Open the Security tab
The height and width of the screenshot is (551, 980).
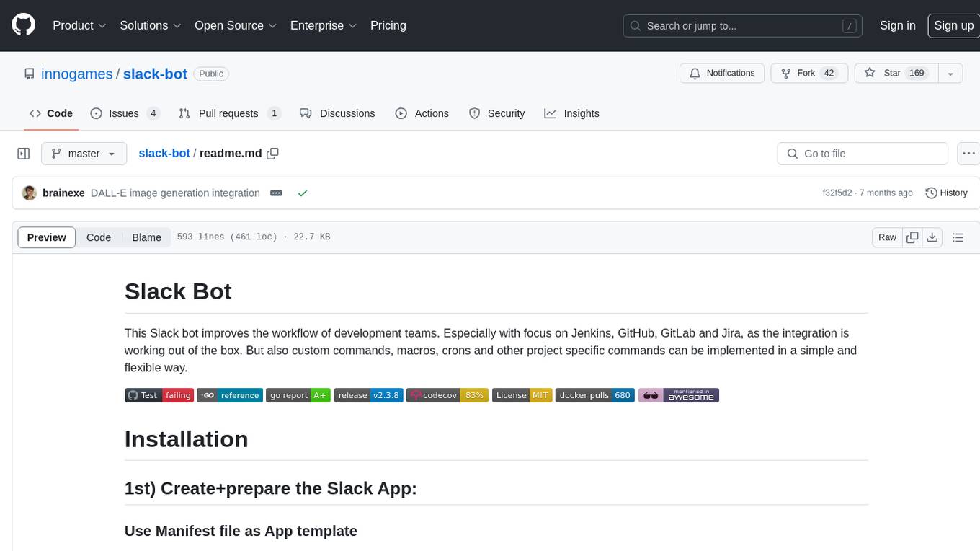tap(497, 113)
